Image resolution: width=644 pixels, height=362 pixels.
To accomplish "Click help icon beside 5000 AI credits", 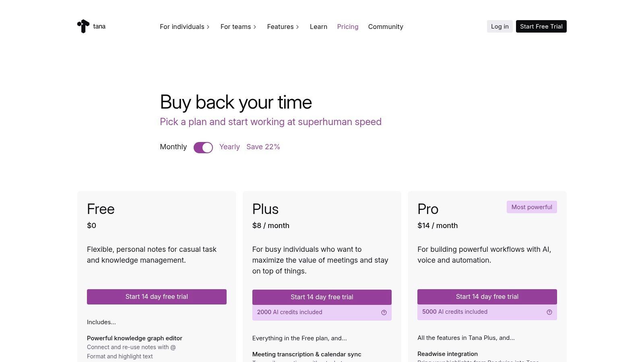I will (x=549, y=312).
